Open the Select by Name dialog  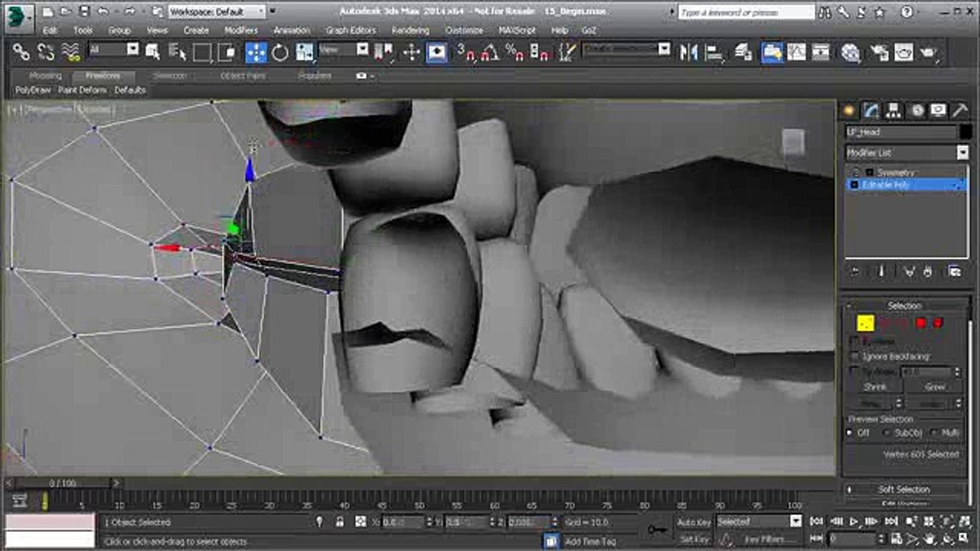[x=178, y=52]
